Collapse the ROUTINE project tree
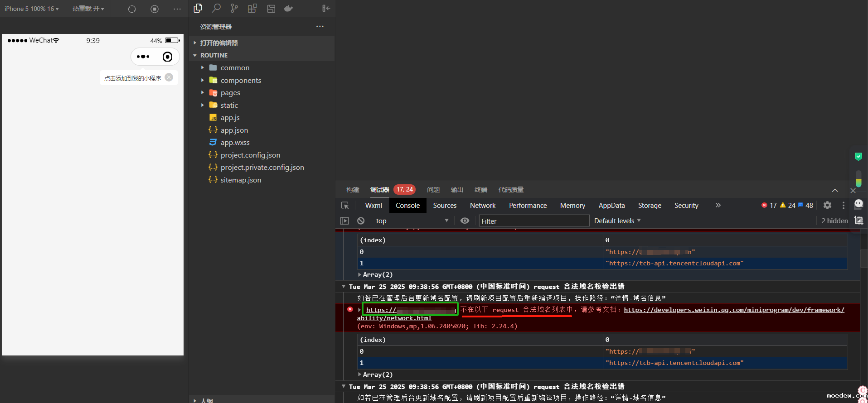The image size is (868, 403). pyautogui.click(x=214, y=55)
